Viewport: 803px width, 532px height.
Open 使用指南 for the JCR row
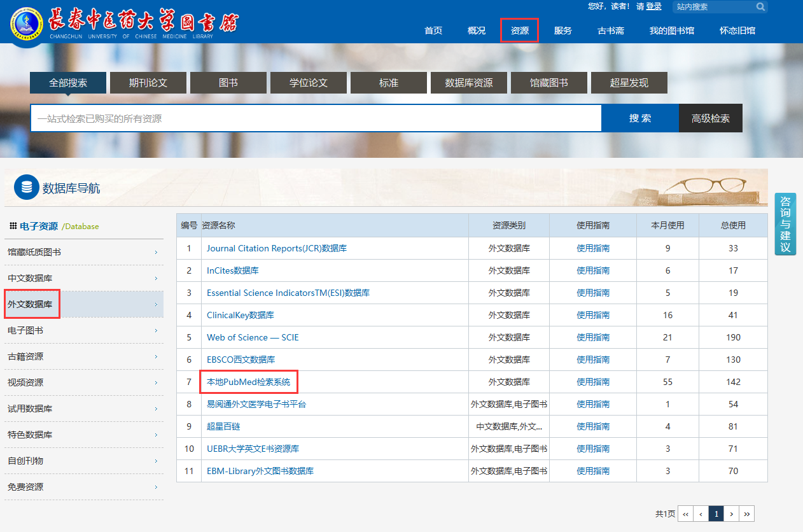(x=593, y=248)
